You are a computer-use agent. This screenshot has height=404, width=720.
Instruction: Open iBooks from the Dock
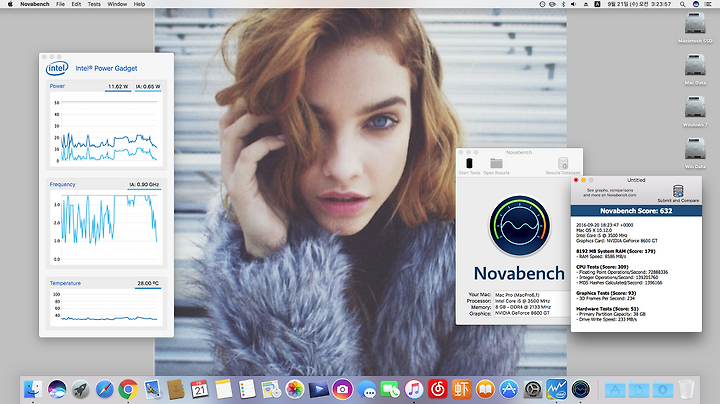[485, 389]
